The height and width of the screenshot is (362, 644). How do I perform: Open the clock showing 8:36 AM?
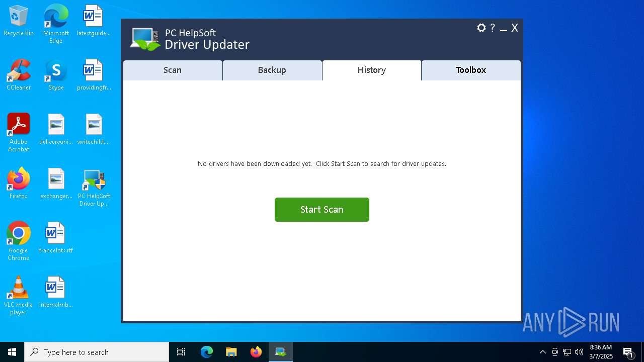click(601, 352)
